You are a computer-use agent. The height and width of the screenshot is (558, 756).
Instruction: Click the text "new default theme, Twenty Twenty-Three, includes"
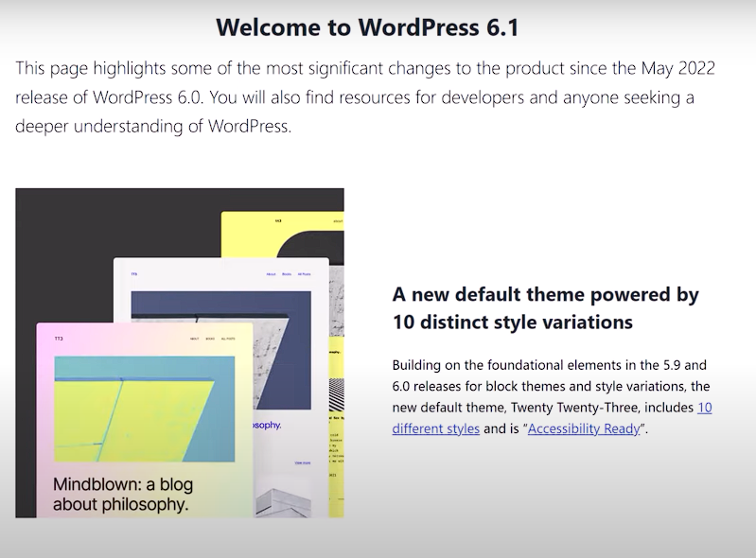click(543, 408)
